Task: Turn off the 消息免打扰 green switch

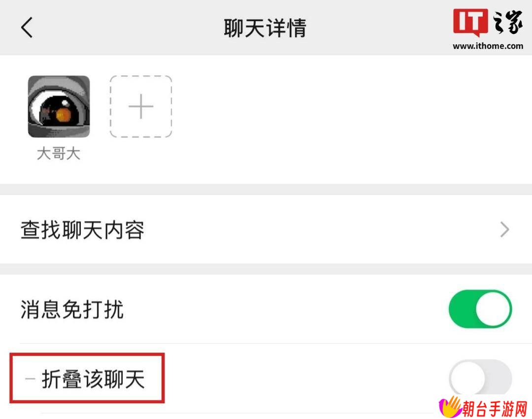Action: (x=480, y=309)
